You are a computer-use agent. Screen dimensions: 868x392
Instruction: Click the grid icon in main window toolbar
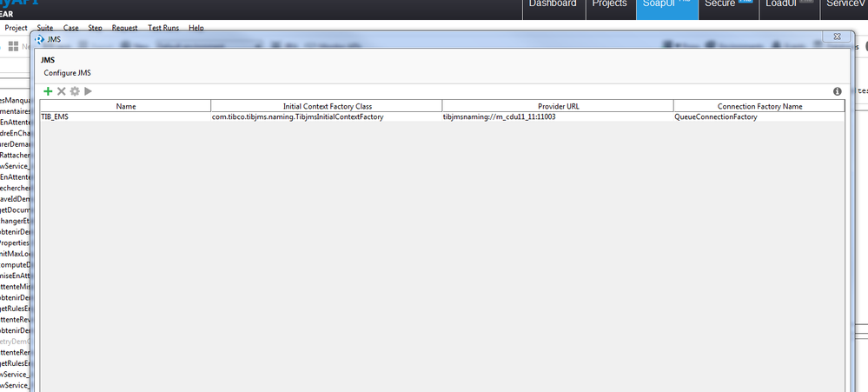coord(13,47)
